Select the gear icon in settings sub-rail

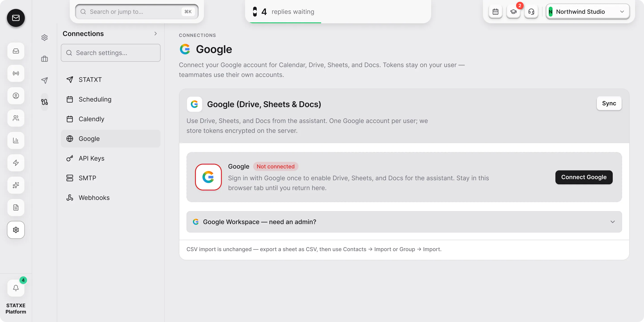pos(44,38)
